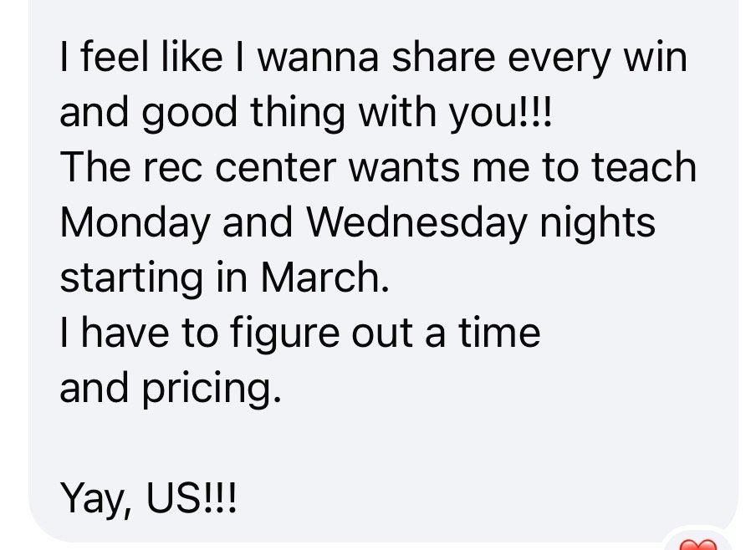Click the word "nights" in the message
The image size is (756, 550).
597,224
